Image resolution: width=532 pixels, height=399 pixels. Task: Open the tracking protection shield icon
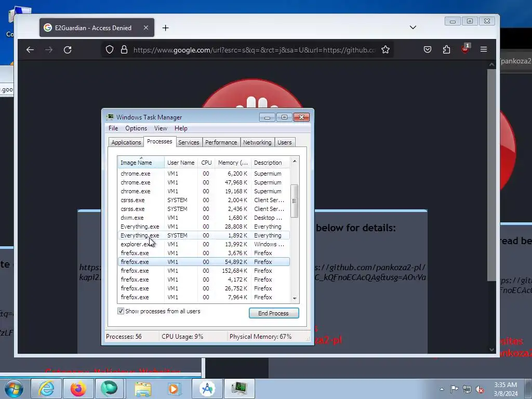coord(109,49)
